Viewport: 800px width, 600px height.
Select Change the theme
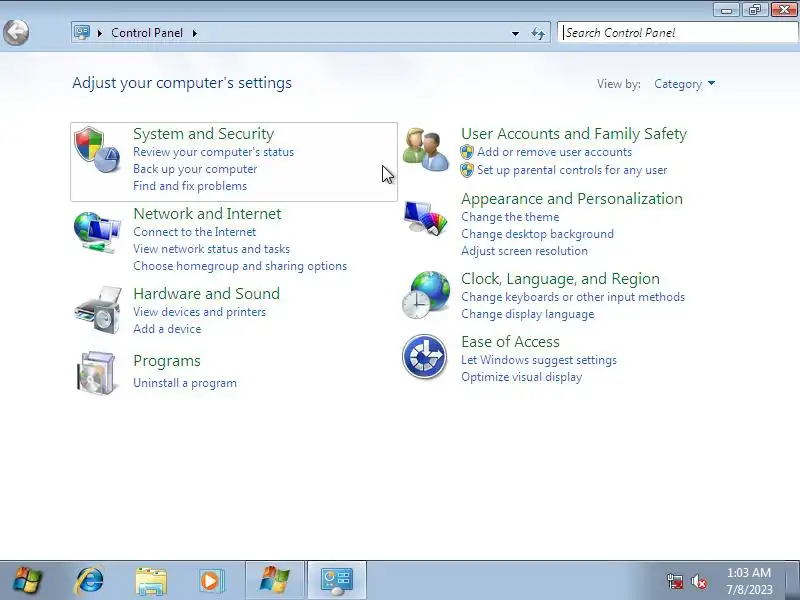510,217
